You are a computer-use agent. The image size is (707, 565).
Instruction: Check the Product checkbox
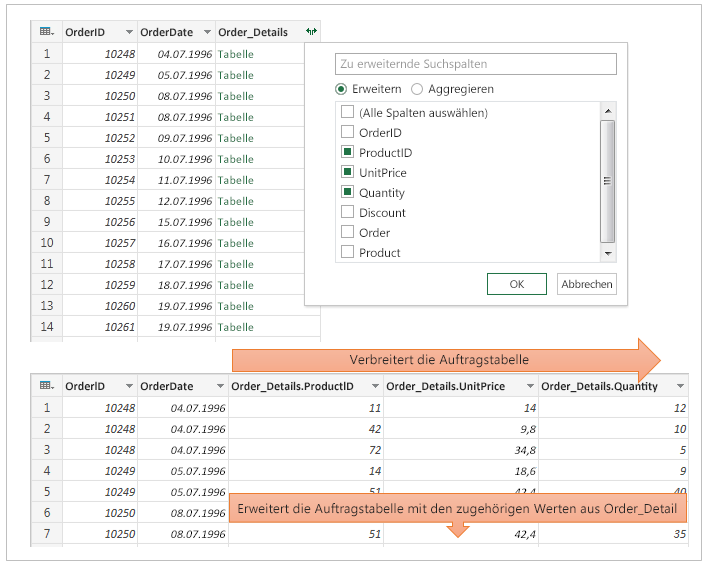(347, 252)
